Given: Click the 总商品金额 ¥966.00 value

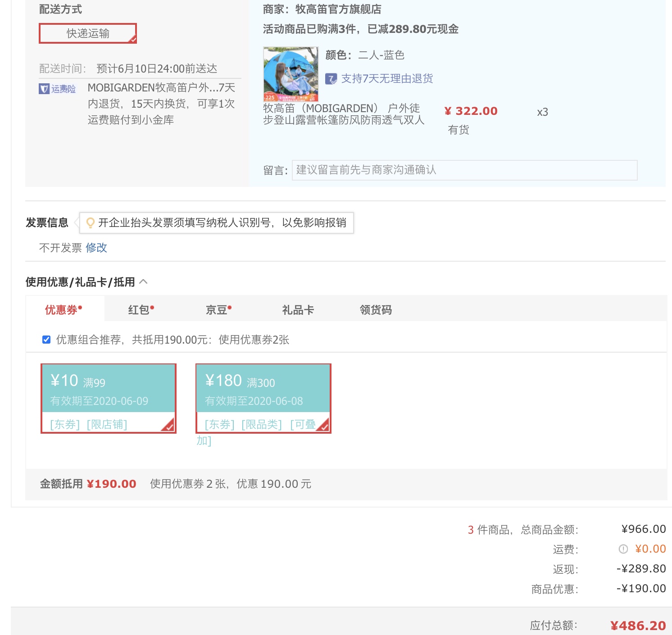Looking at the screenshot, I should coord(644,529).
